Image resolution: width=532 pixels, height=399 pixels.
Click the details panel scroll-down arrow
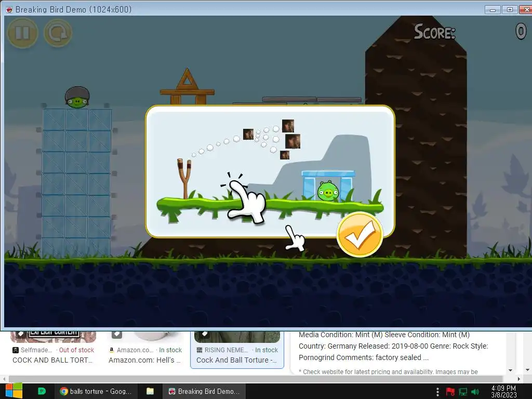click(511, 370)
